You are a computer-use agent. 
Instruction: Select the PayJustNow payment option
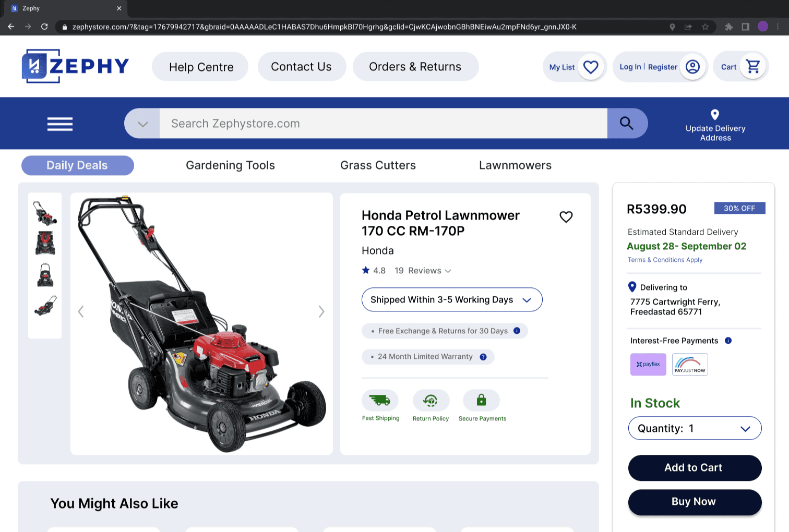point(690,365)
